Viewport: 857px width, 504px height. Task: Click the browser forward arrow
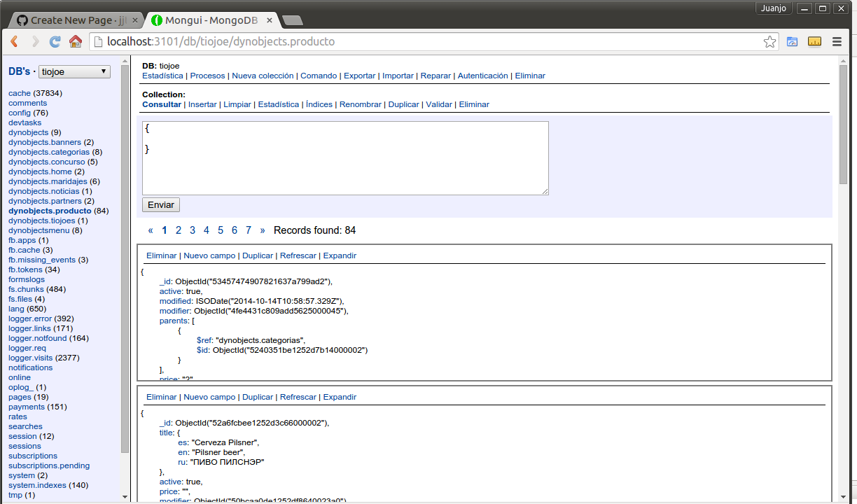[35, 42]
